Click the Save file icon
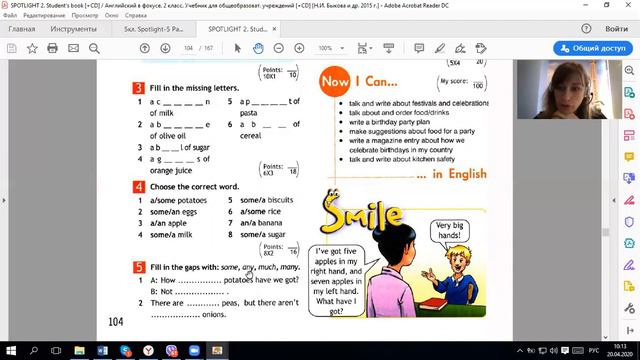The width and height of the screenshot is (640, 360). [x=12, y=48]
